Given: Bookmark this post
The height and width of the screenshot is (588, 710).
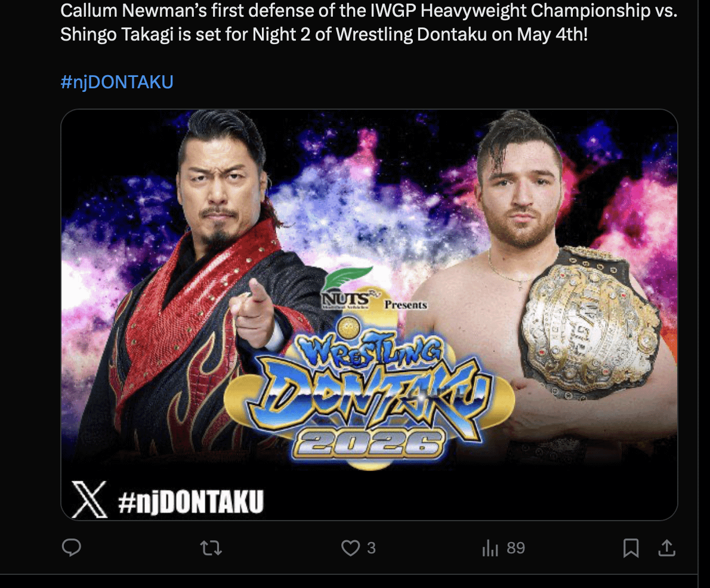Looking at the screenshot, I should (x=631, y=548).
